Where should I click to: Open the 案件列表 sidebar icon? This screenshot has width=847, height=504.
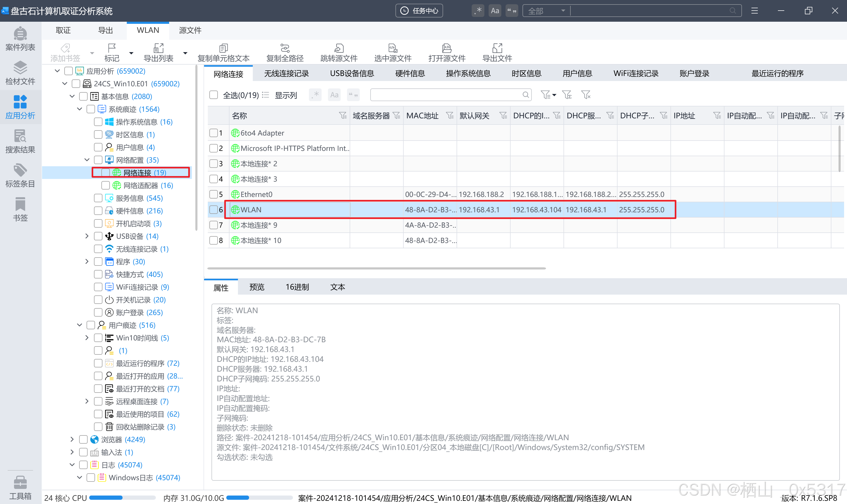pyautogui.click(x=20, y=39)
